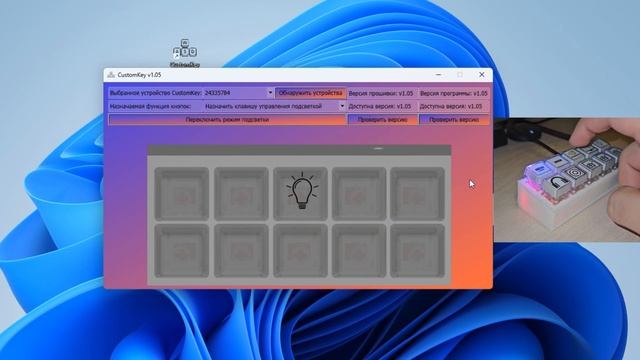The height and width of the screenshot is (360, 640).
Task: Open the Назначить клавишу управления подсветкой dropdown
Action: point(274,106)
